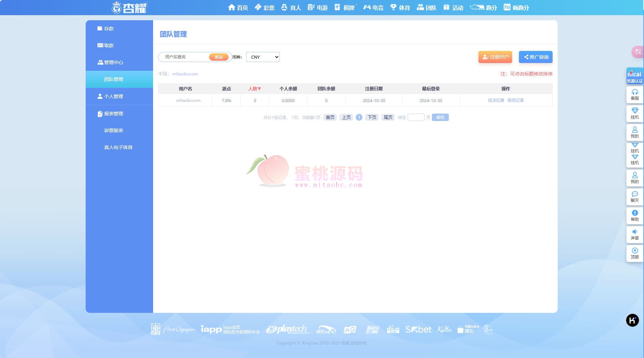Click the 推广链接 button
Viewport: 644px width, 358px height.
coord(535,57)
